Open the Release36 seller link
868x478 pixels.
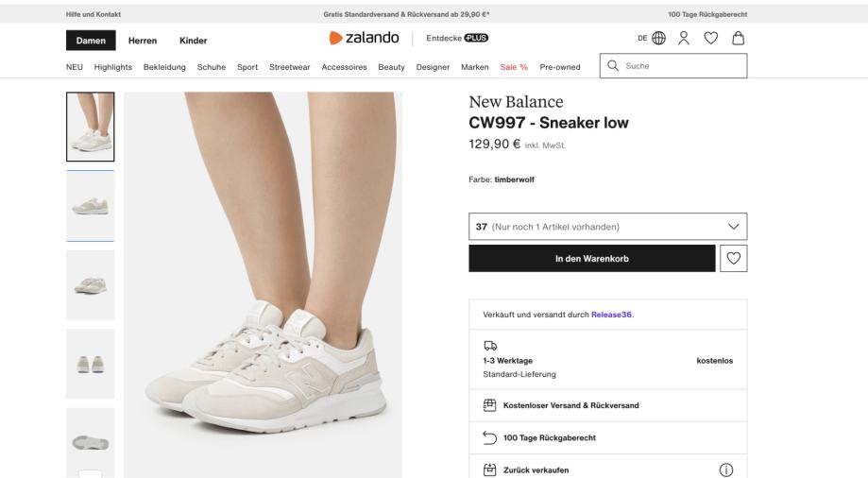tap(611, 315)
